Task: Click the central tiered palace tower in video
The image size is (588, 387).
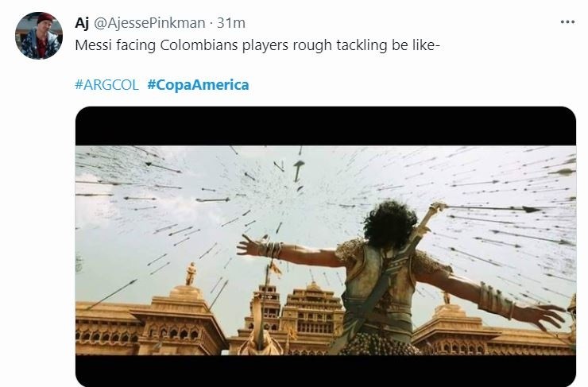Action: click(x=314, y=308)
